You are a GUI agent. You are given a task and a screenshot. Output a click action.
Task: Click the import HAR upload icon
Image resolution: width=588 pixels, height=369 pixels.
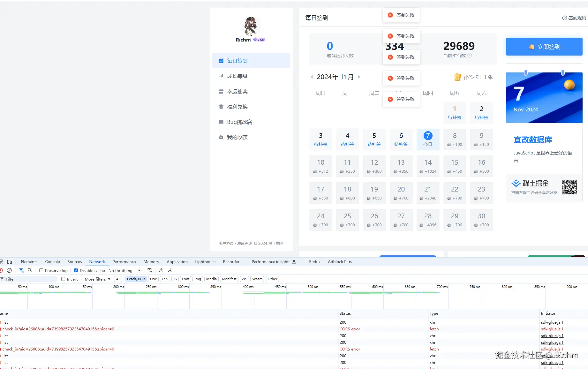[161, 270]
